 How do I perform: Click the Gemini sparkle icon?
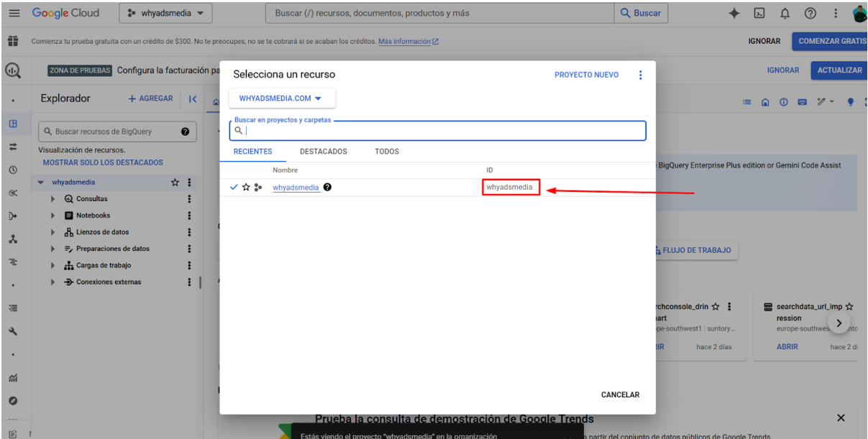pyautogui.click(x=734, y=13)
